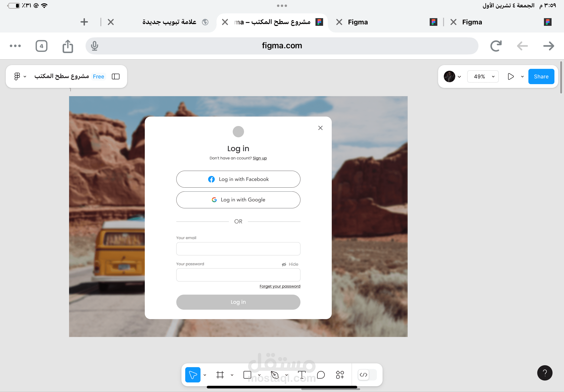Select the مشروع سطح المكتب tab
The image size is (564, 392).
pos(272,22)
